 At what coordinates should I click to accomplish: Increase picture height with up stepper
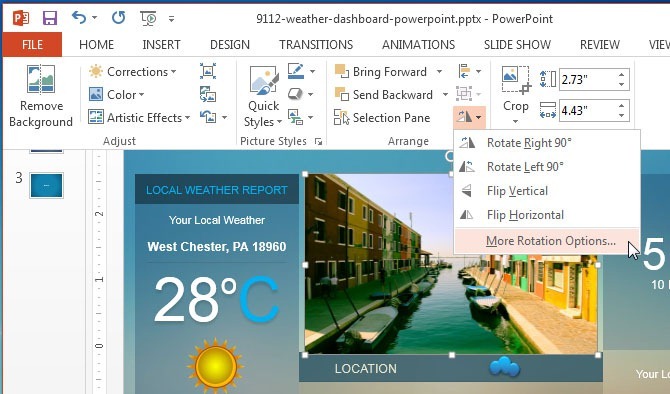tap(621, 75)
